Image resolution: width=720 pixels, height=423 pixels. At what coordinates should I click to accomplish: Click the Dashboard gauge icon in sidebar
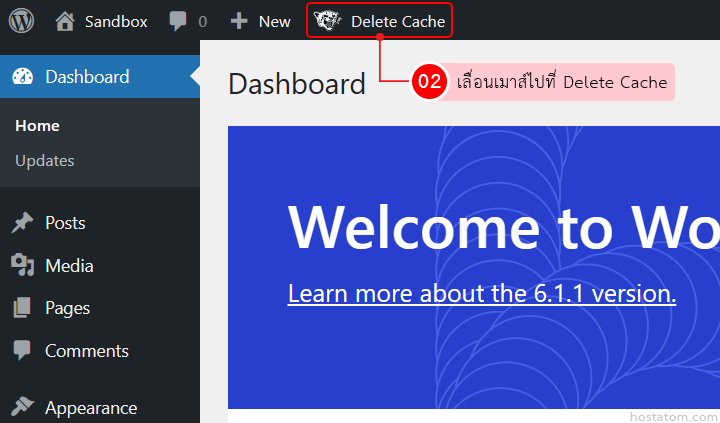23,77
